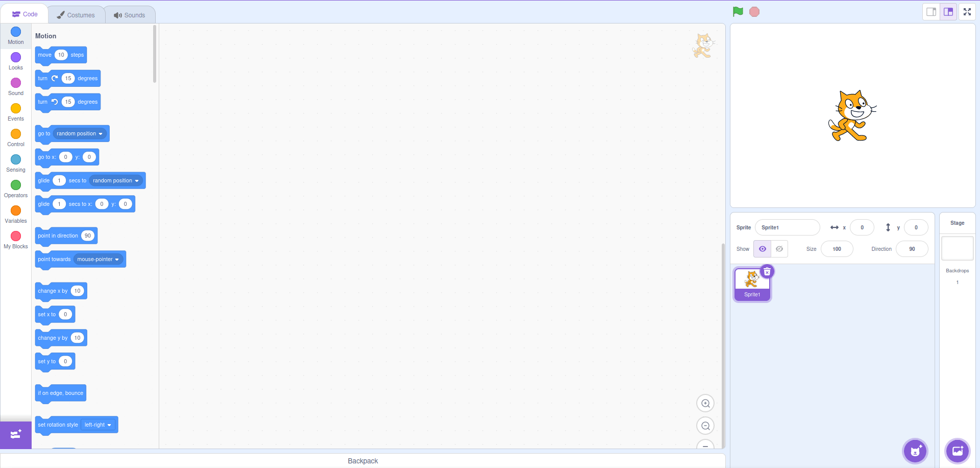Viewport: 980px width, 468px height.
Task: Click the steps value in move block
Action: (61, 55)
